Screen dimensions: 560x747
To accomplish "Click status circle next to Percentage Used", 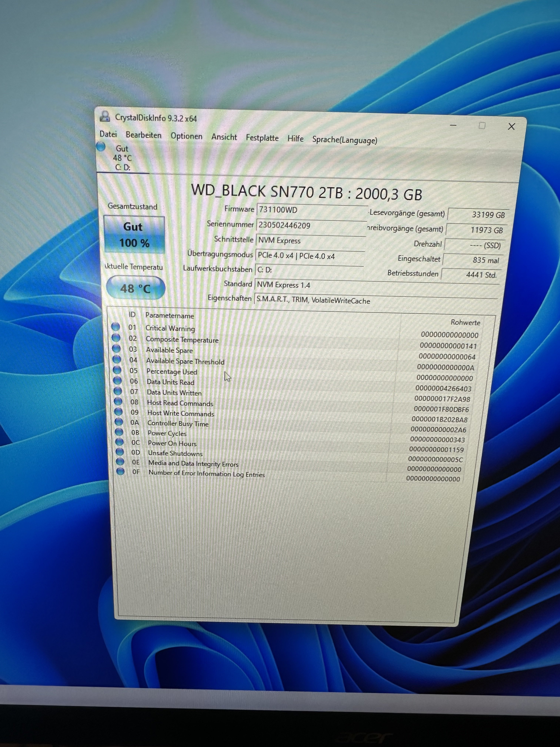I will coord(117,370).
